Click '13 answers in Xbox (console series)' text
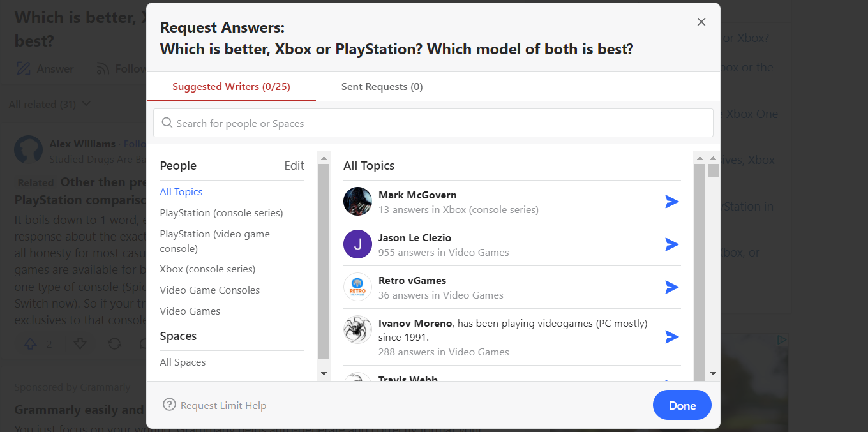The width and height of the screenshot is (868, 432). click(458, 209)
